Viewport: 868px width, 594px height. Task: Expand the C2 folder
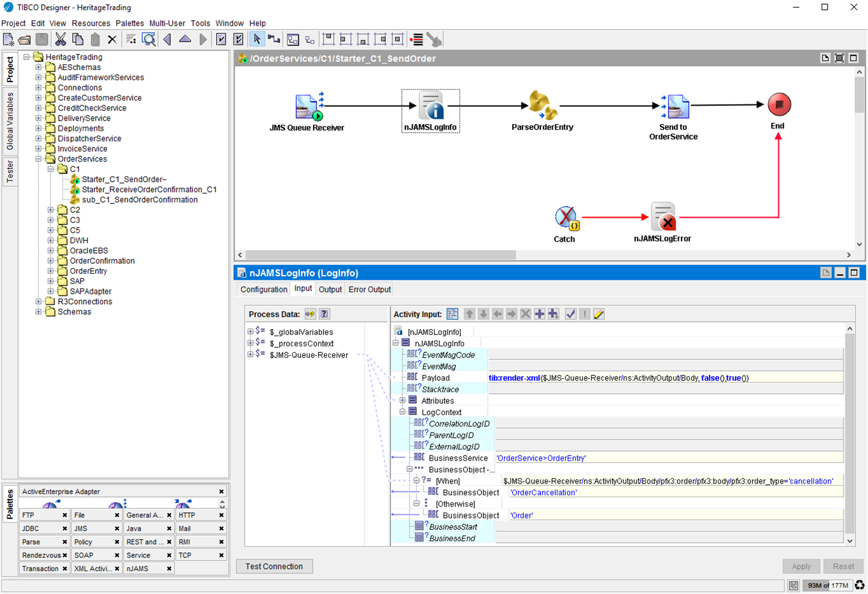50,210
